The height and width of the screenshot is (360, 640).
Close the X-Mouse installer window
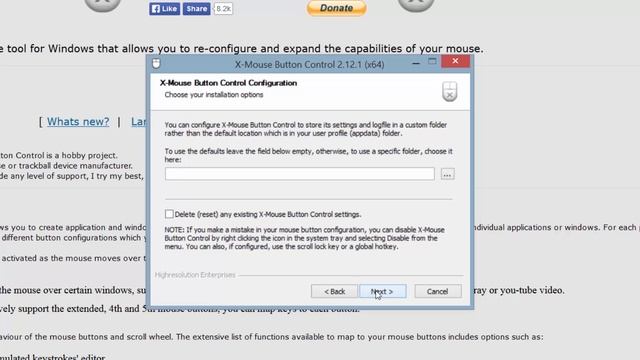pyautogui.click(x=455, y=61)
